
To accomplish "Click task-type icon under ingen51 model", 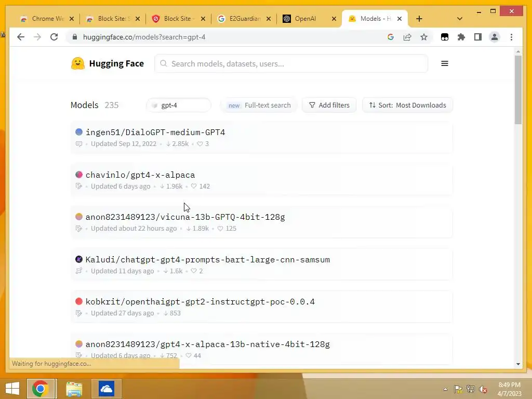I will click(79, 144).
